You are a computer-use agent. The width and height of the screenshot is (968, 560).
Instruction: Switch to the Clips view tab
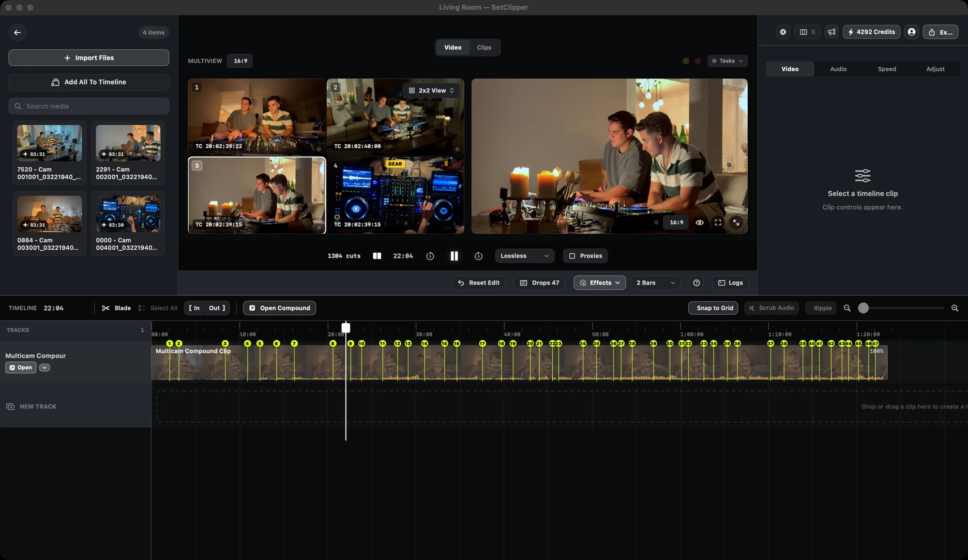tap(484, 47)
